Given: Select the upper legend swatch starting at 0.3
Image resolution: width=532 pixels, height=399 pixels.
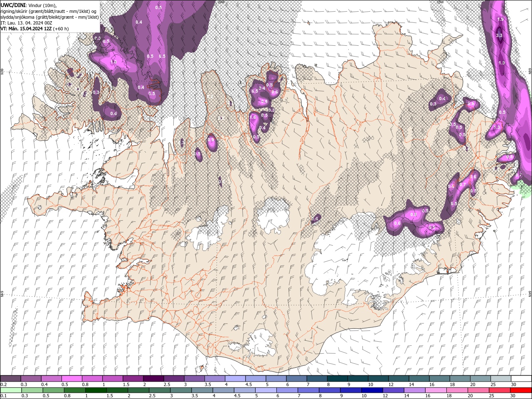Looking at the screenshot, I should click(x=31, y=379).
